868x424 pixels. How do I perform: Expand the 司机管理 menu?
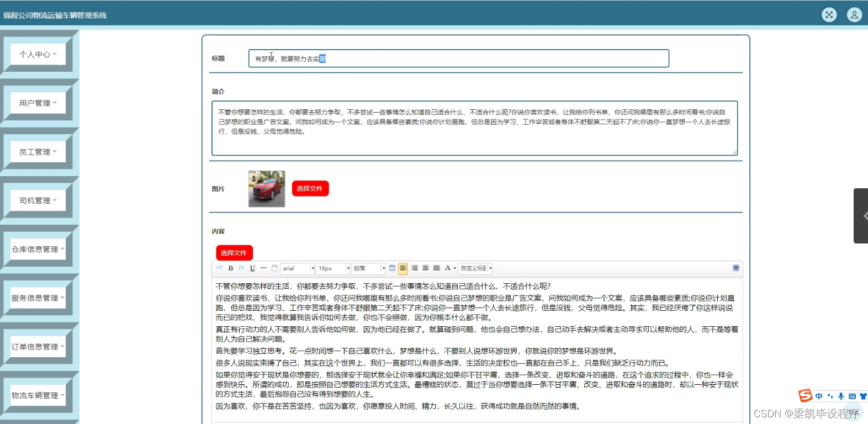[x=38, y=200]
